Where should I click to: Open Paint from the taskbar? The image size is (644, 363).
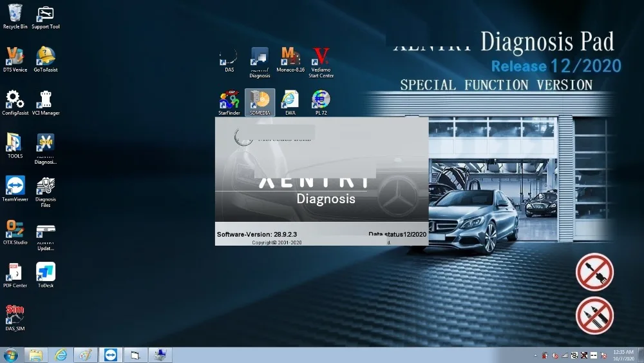(x=86, y=355)
